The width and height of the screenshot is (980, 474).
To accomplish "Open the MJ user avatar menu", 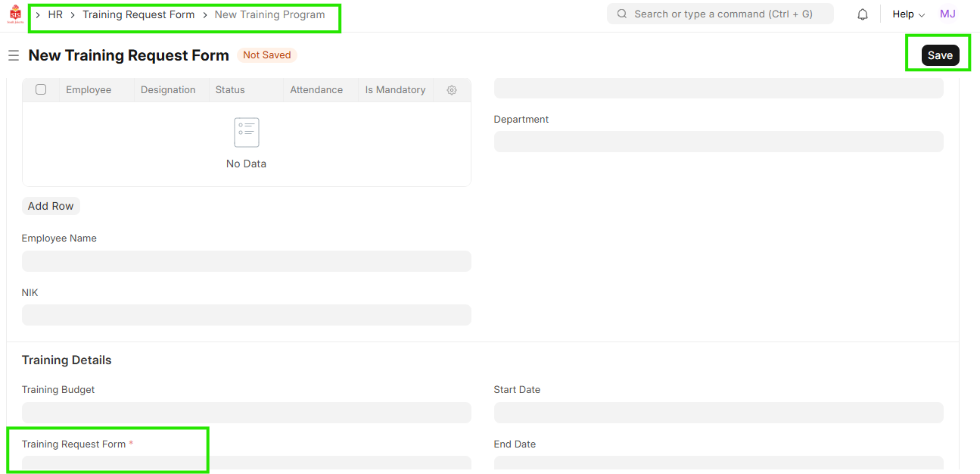I will [x=947, y=14].
